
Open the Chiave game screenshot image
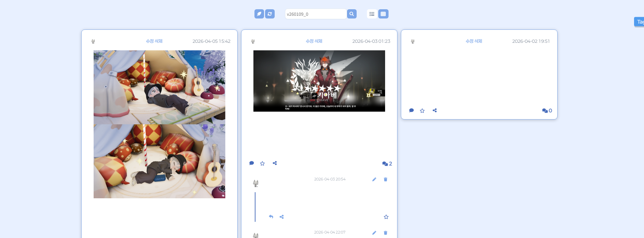coord(319,81)
